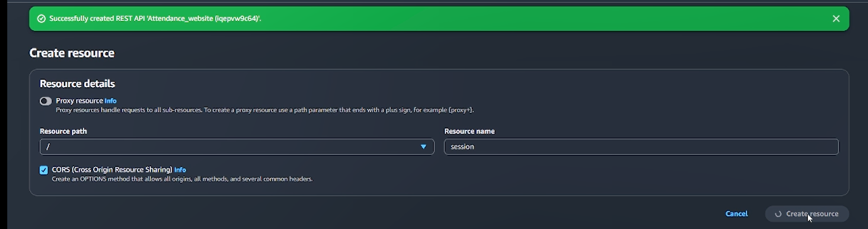Click the Create resource button
Screen dimensions: 868x229
(x=807, y=214)
